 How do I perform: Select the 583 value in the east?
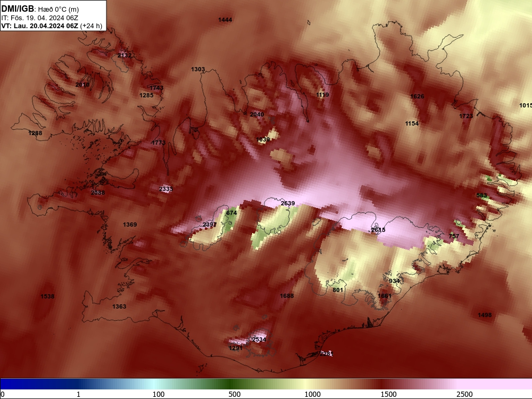pos(481,195)
